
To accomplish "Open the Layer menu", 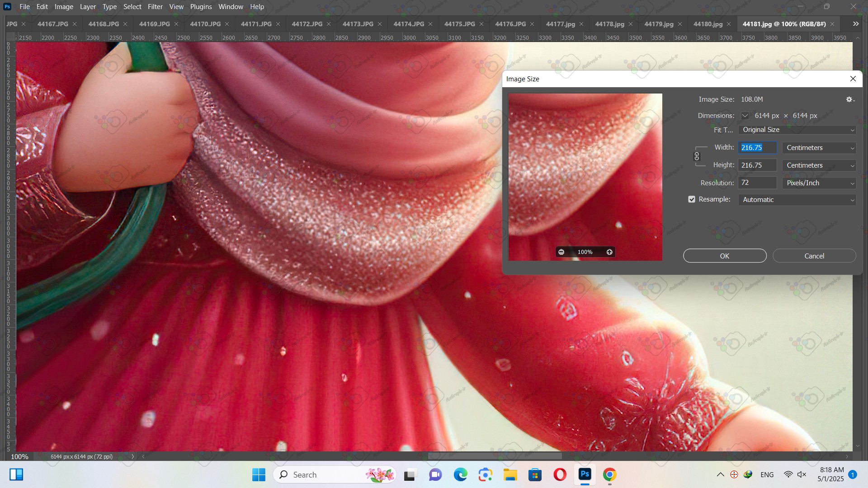I will point(88,7).
